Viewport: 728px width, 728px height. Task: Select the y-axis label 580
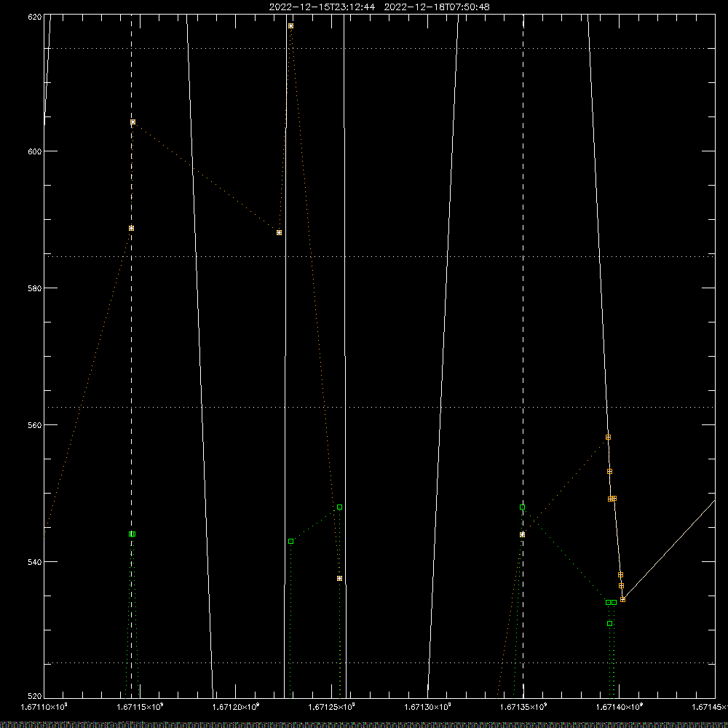35,288
